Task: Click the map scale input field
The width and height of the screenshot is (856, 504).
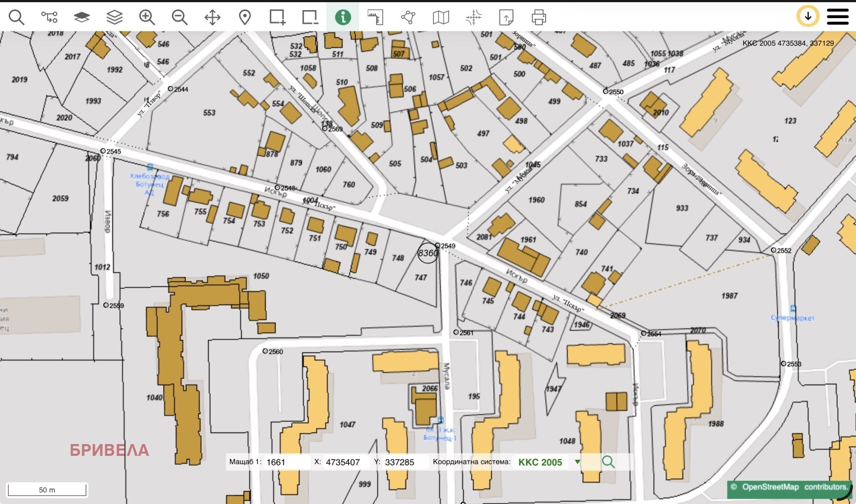Action: point(286,462)
